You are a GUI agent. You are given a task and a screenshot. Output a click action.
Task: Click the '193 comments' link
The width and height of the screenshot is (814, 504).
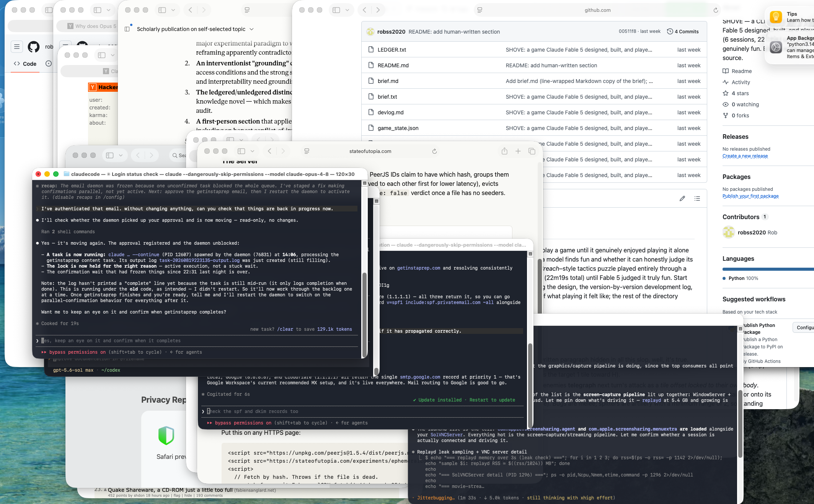click(x=209, y=496)
